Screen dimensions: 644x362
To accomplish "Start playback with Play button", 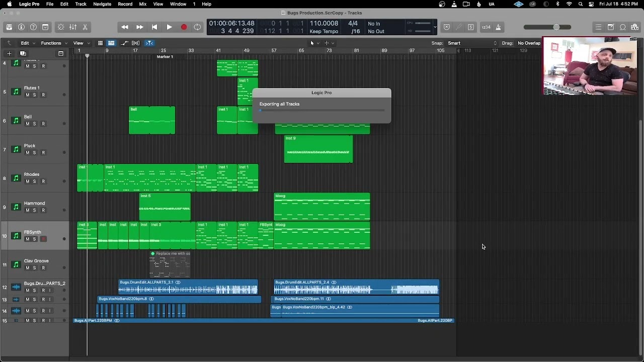I will pos(169,27).
